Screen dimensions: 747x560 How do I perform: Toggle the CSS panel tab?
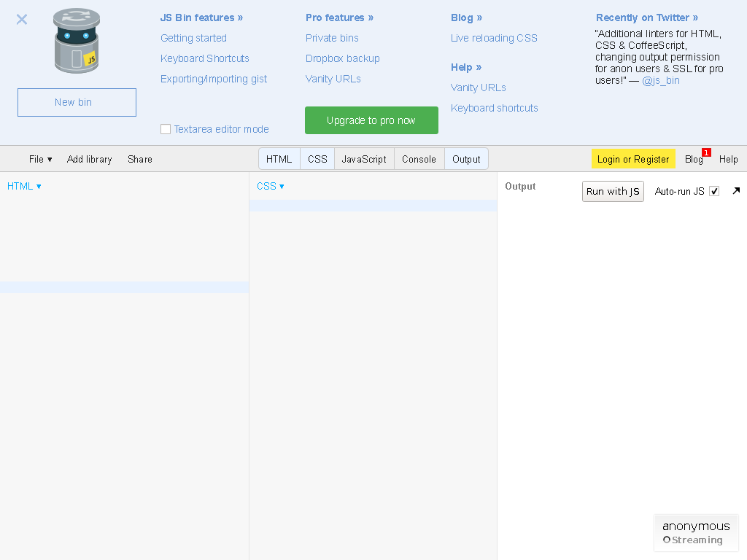point(317,159)
